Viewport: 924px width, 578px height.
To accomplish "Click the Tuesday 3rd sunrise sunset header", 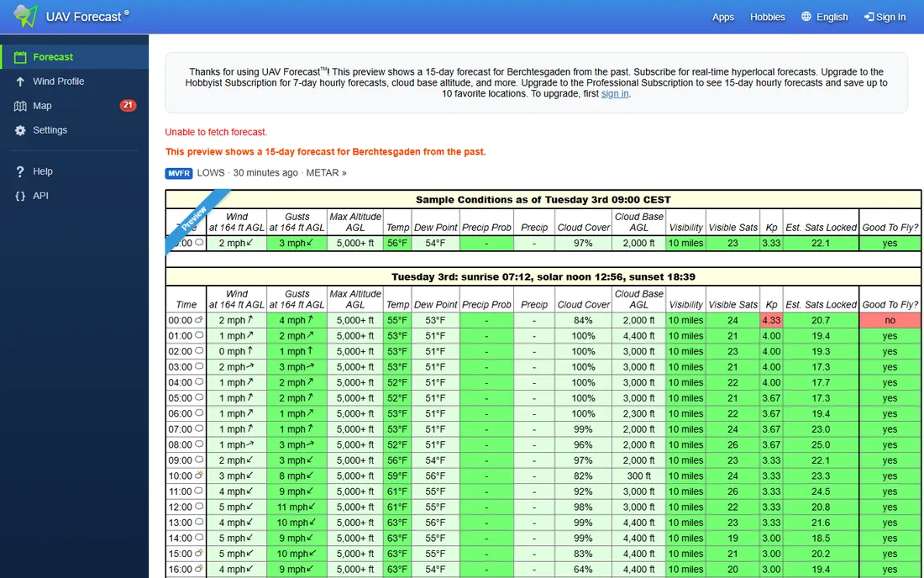I will pyautogui.click(x=543, y=277).
